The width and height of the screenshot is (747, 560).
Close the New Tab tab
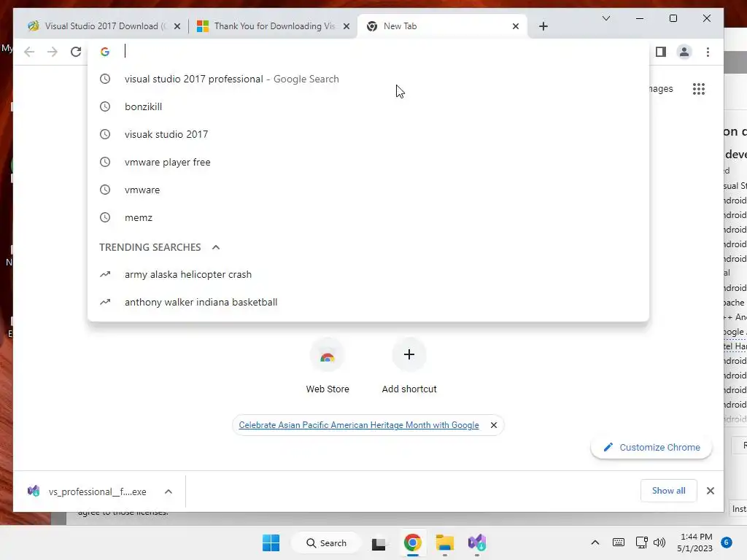(x=516, y=26)
